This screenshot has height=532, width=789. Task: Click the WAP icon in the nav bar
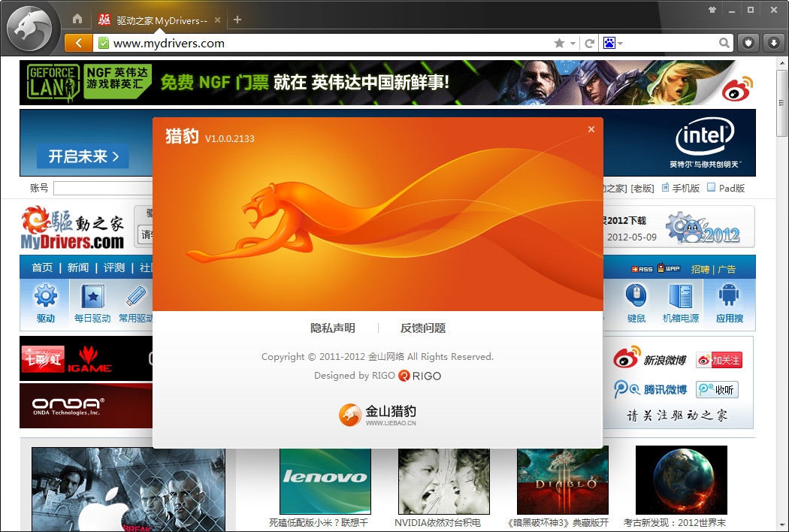(669, 268)
